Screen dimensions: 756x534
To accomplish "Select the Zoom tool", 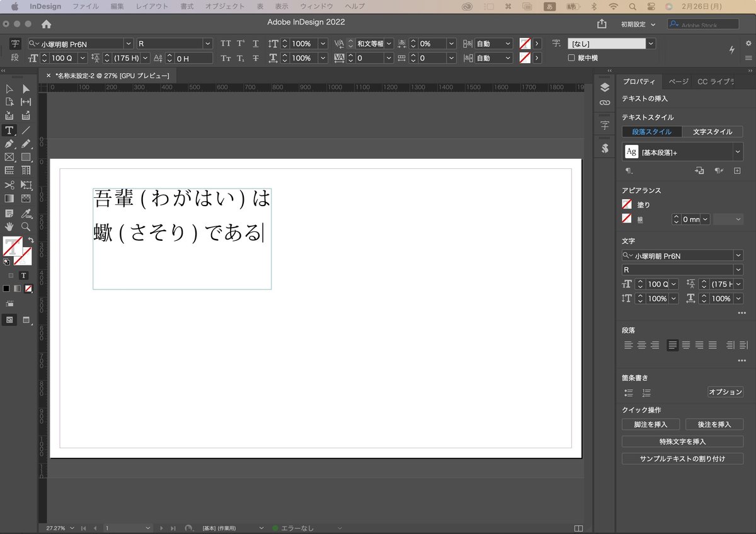I will 26,226.
